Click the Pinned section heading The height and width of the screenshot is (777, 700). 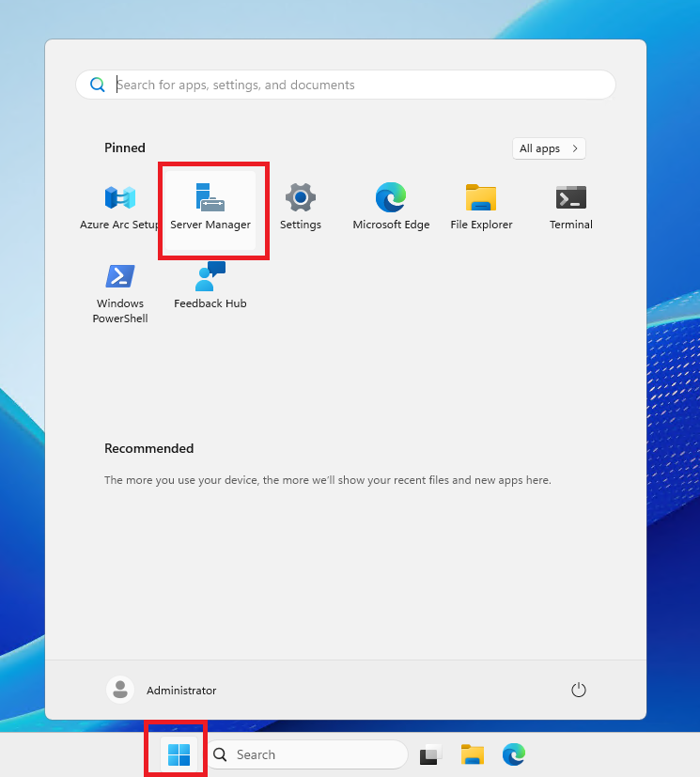(125, 148)
